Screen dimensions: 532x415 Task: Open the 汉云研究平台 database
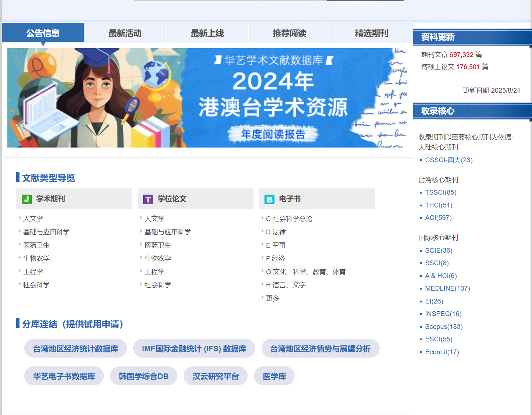(x=216, y=376)
